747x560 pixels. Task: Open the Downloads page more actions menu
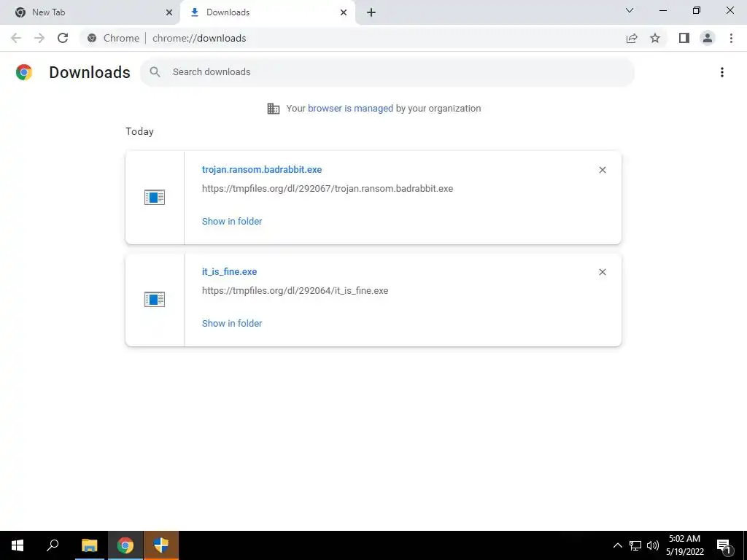[x=721, y=72]
